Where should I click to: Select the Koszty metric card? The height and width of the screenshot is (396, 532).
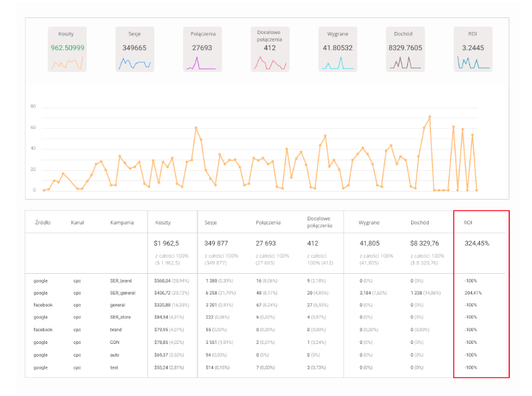pyautogui.click(x=67, y=49)
